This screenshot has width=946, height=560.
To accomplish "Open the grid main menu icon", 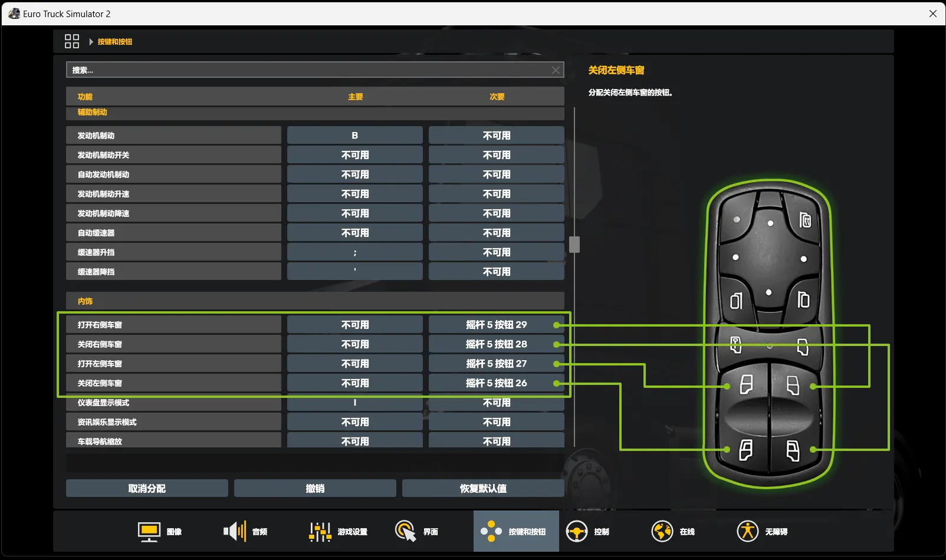I will 71,41.
